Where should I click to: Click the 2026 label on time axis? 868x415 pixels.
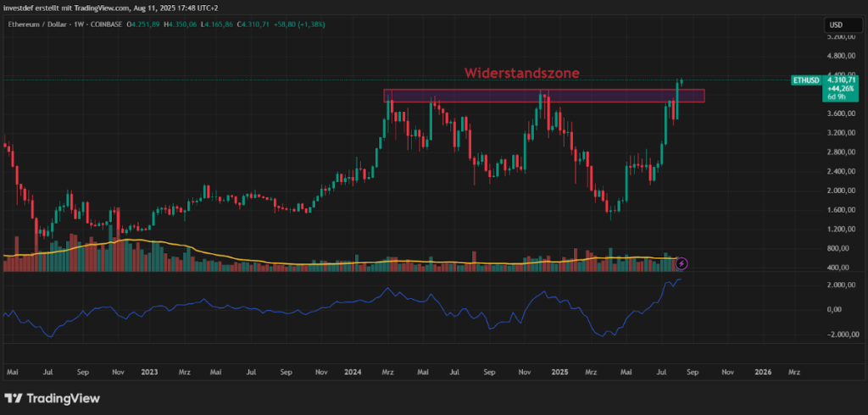coord(763,371)
